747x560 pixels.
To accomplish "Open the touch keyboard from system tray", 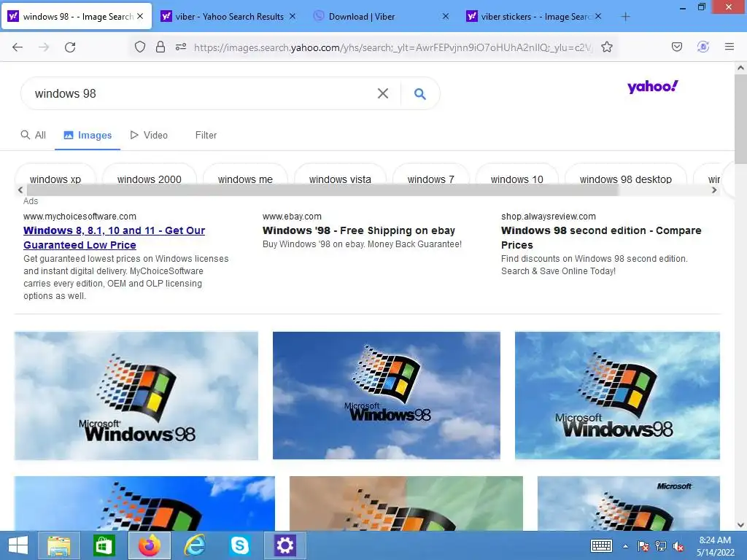I will tap(601, 545).
